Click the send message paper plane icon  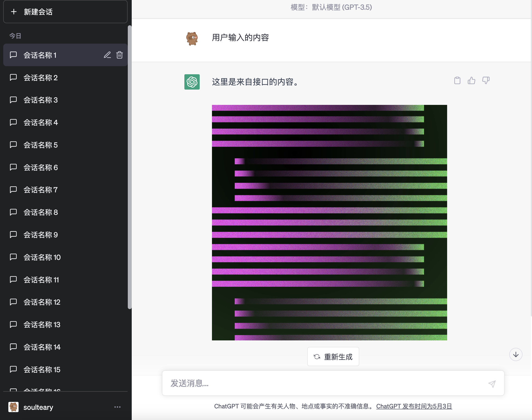pyautogui.click(x=492, y=384)
